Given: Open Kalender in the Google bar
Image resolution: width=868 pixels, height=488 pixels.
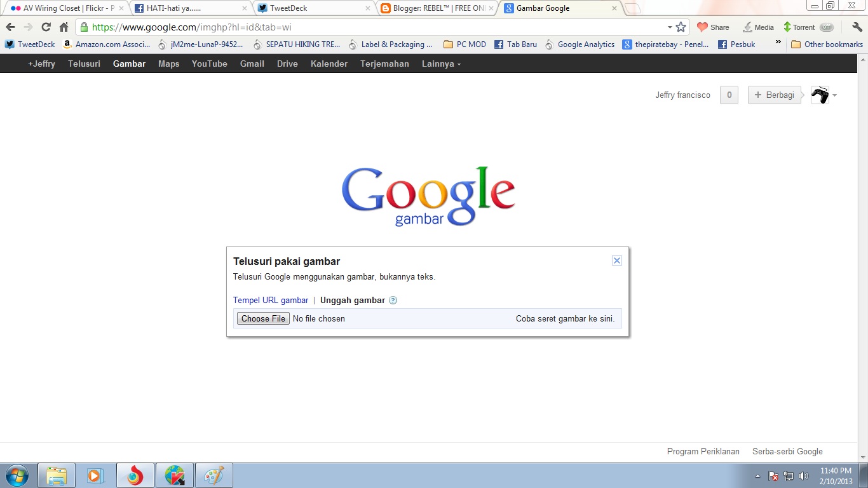Looking at the screenshot, I should (x=329, y=64).
